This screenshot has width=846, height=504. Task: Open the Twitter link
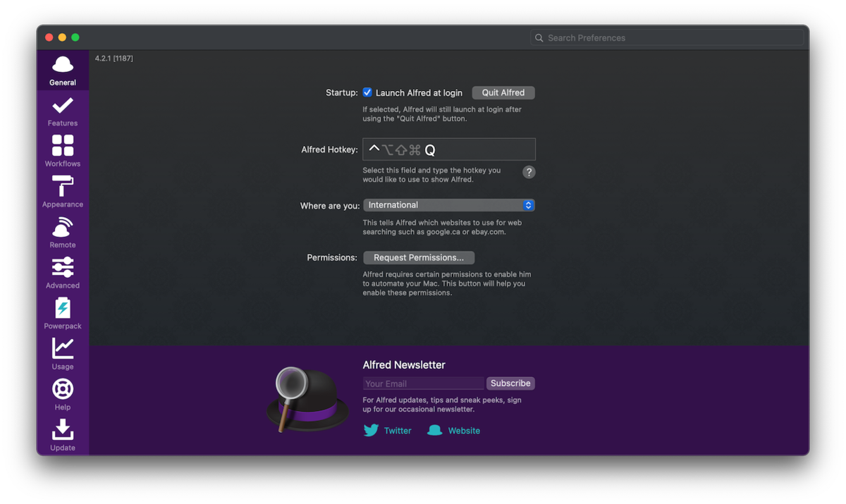(398, 431)
